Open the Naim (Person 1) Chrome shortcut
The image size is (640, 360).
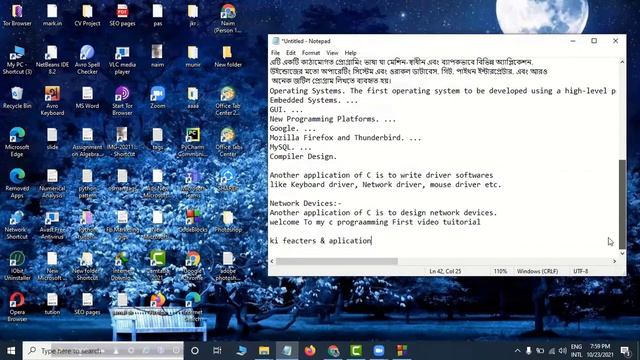click(x=228, y=18)
